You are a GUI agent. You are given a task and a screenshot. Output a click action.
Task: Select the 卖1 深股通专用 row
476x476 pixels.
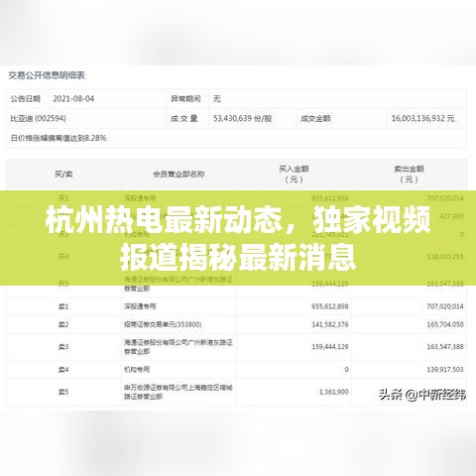(x=237, y=306)
